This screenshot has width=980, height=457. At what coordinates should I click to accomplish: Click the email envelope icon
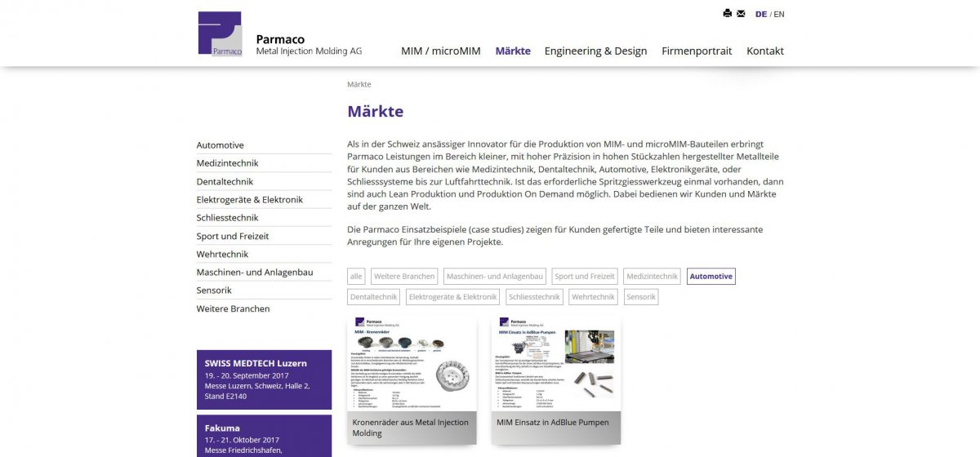coord(741,14)
